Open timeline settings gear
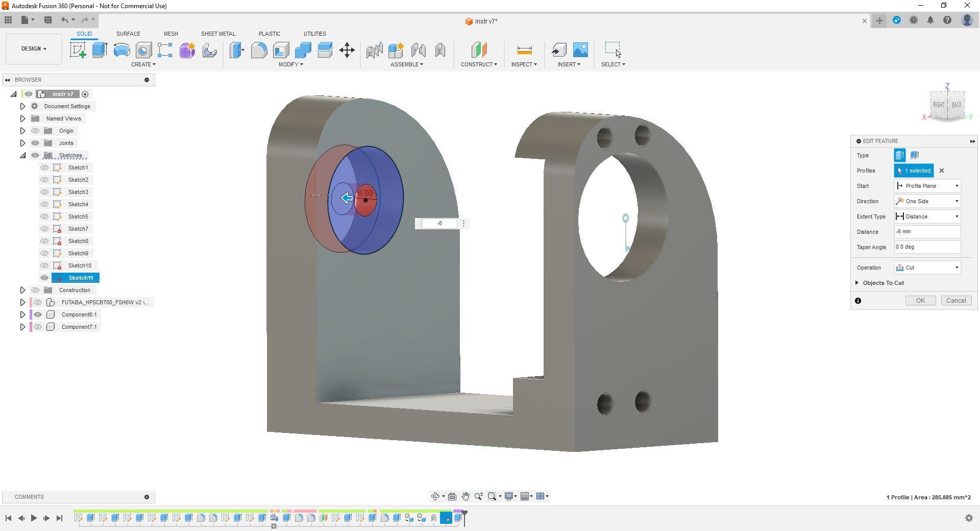The width and height of the screenshot is (980, 531). point(969,518)
